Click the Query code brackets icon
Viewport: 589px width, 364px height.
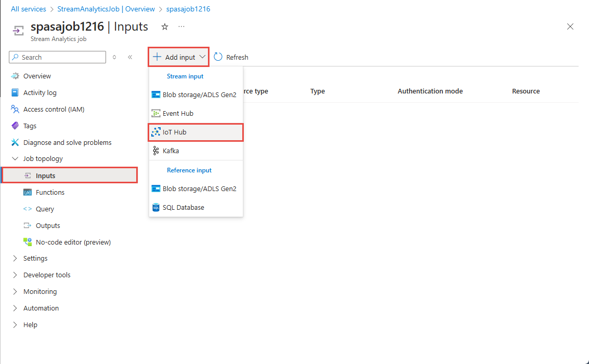point(28,209)
